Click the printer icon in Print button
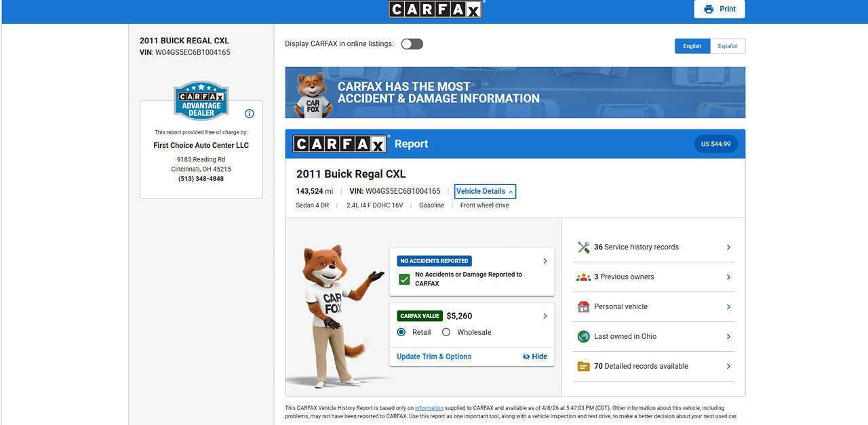 (x=709, y=9)
